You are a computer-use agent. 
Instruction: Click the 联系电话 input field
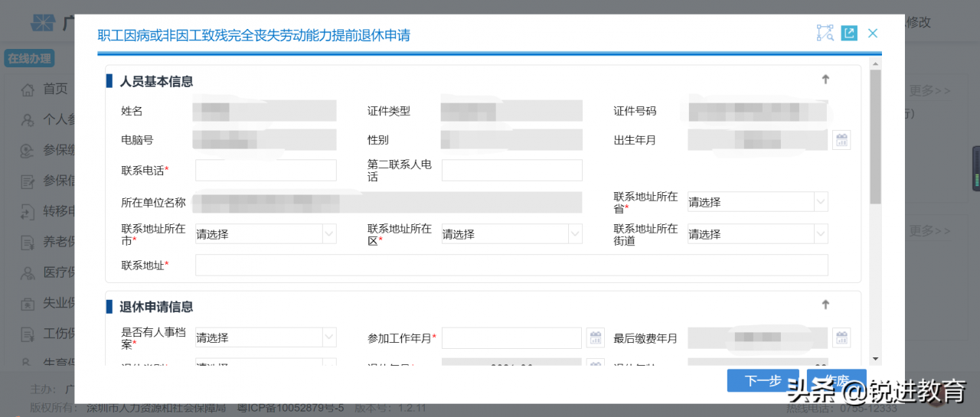[x=266, y=170]
